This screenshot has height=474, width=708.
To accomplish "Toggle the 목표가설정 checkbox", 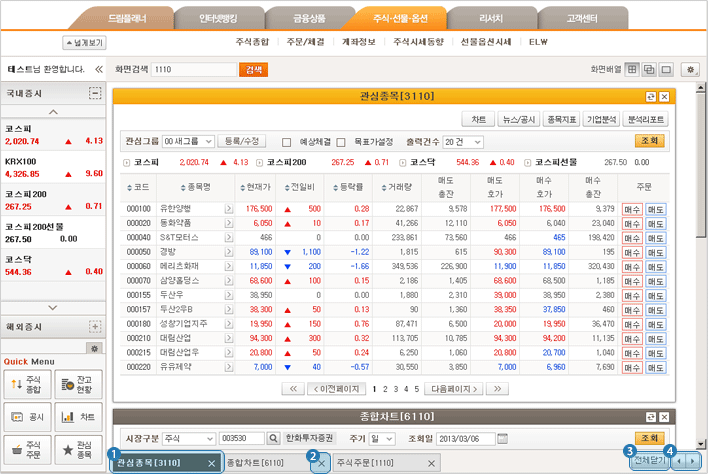I will 341,142.
